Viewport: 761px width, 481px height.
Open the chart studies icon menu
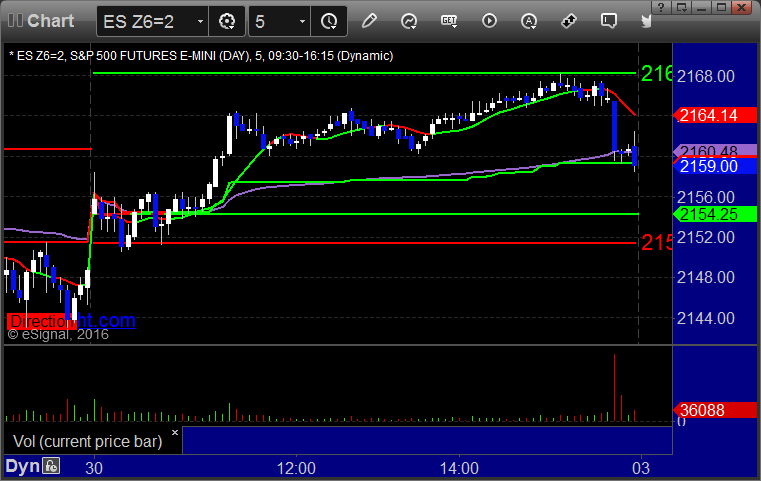pyautogui.click(x=409, y=21)
